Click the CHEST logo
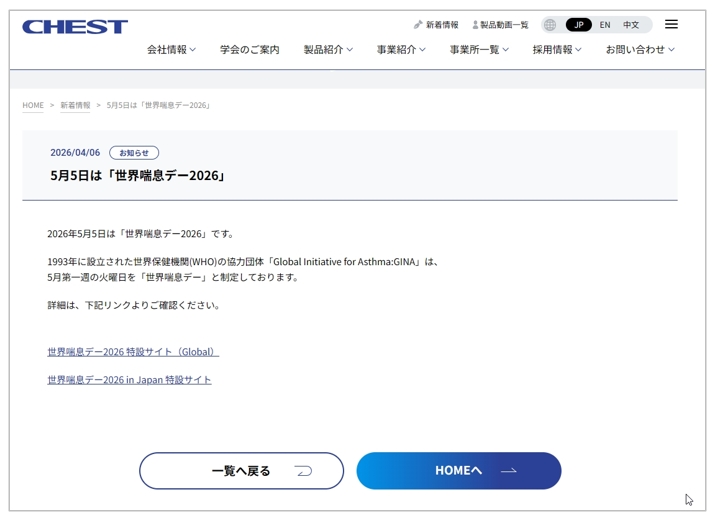Viewport: 715px width, 519px height. tap(75, 27)
